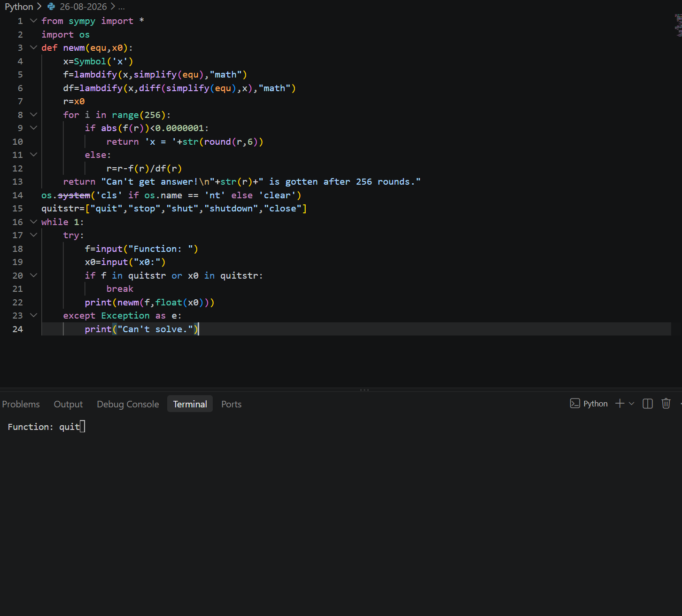The image size is (682, 616).
Task: Kill terminal with trash icon
Action: 666,404
